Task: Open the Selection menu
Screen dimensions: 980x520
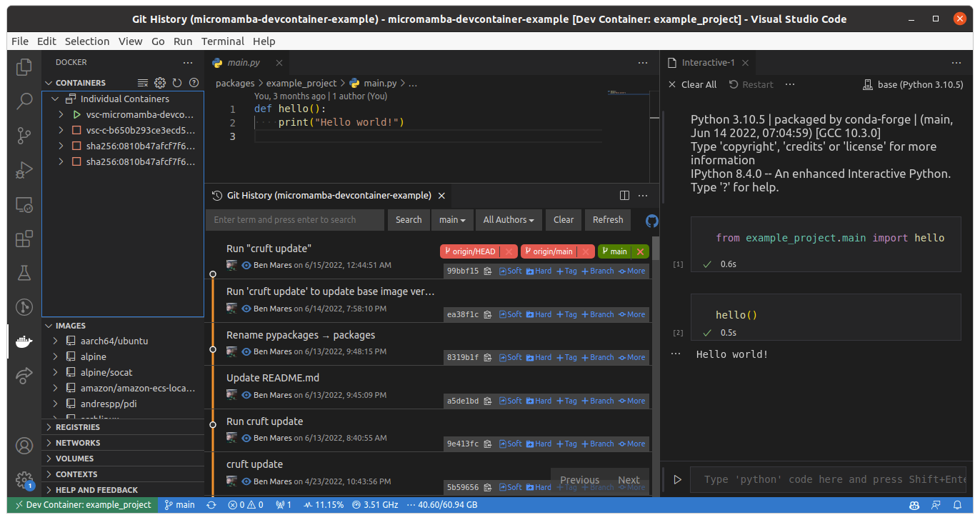Action: pos(87,41)
